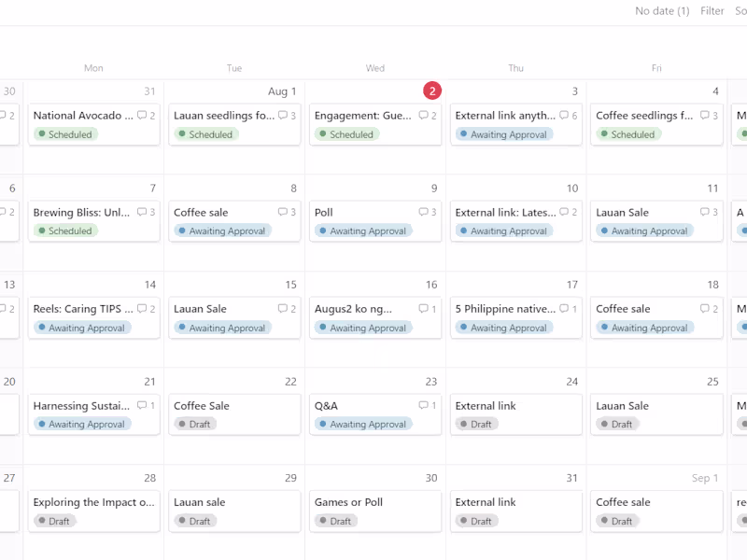Open the Harnessing Sustai... post card
Viewport: 747px width, 560px height.
pyautogui.click(x=82, y=406)
